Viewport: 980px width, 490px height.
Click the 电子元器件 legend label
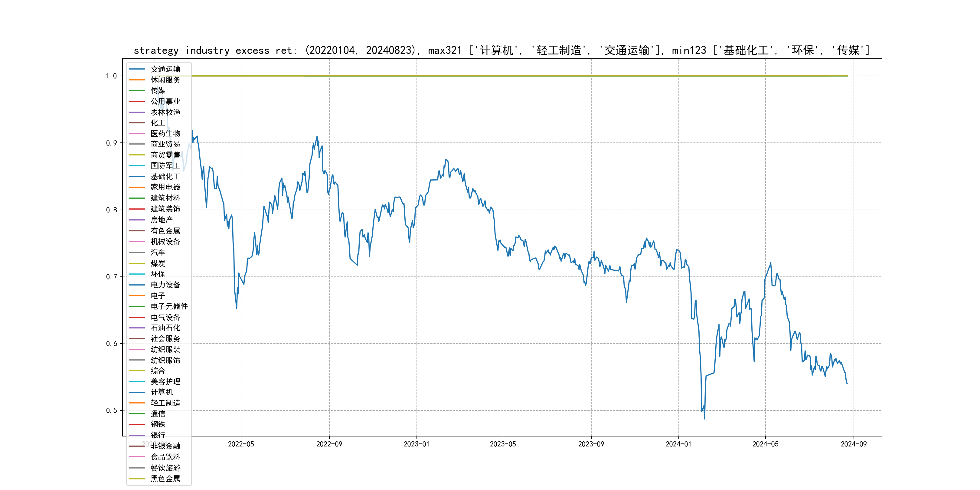[x=169, y=306]
